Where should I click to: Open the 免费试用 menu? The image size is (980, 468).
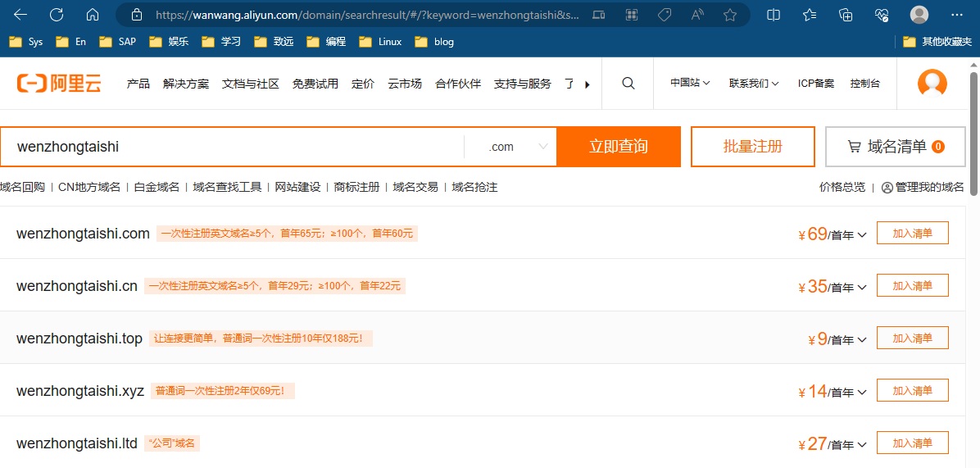point(315,83)
